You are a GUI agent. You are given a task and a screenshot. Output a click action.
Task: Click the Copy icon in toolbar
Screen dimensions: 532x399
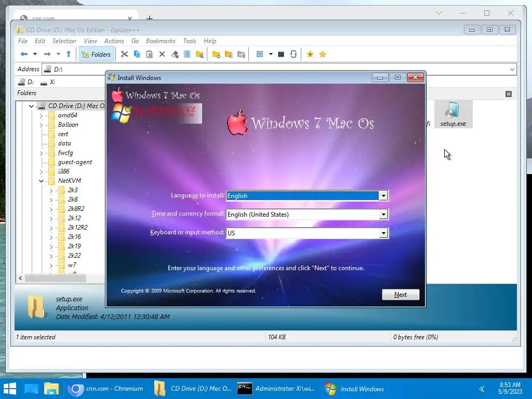(137, 54)
